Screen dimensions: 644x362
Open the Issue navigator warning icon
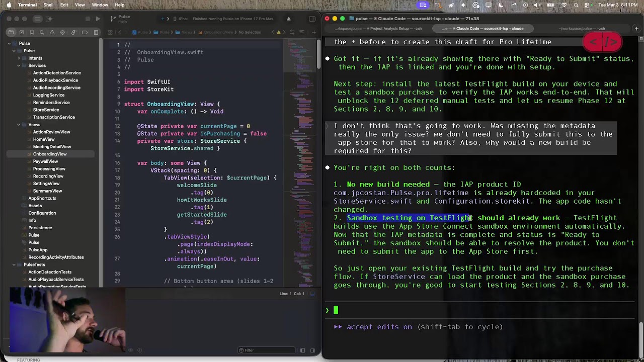click(52, 32)
